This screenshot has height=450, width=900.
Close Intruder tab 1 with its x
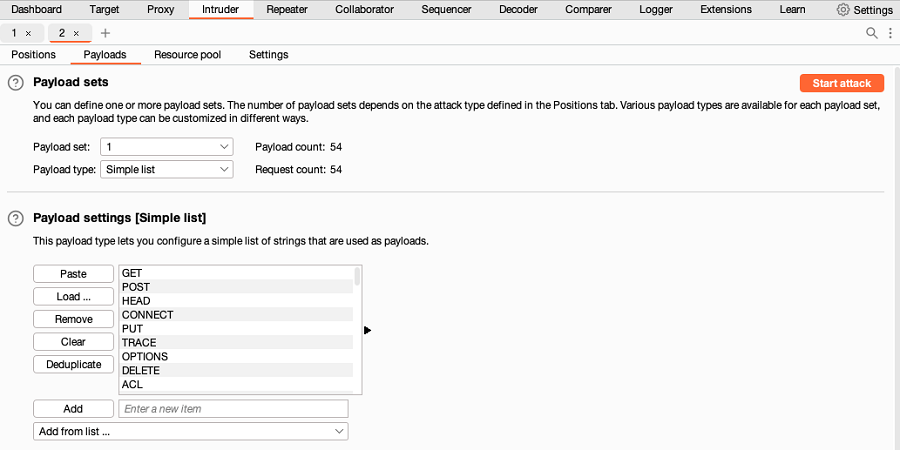pos(28,34)
